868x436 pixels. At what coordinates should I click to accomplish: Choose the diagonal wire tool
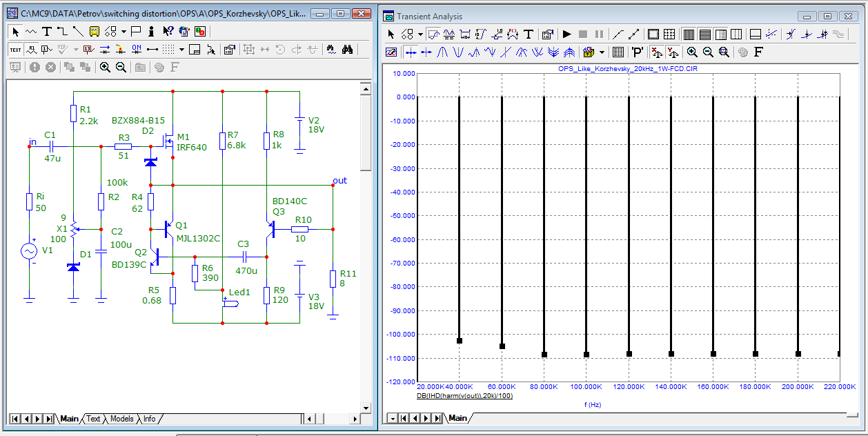tap(78, 32)
